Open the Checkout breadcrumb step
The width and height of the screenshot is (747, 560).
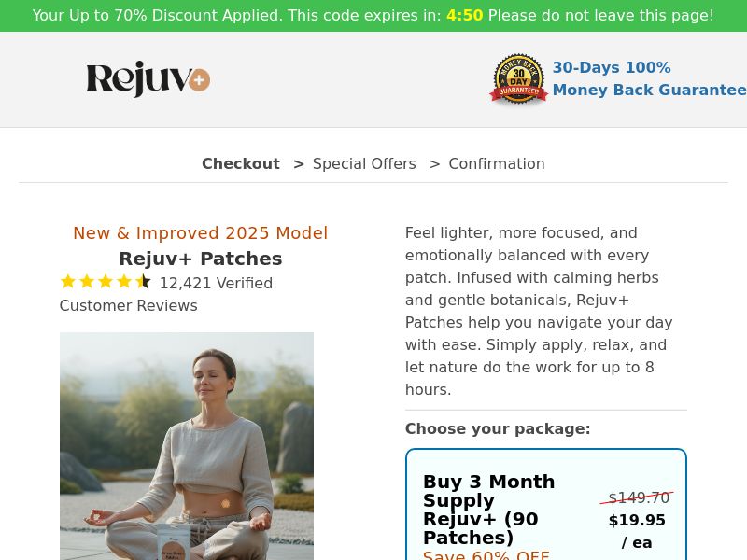[241, 164]
